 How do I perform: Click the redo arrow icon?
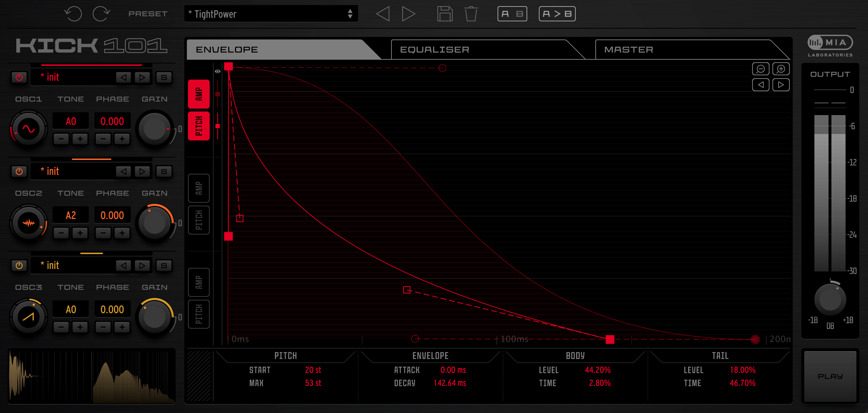[101, 14]
